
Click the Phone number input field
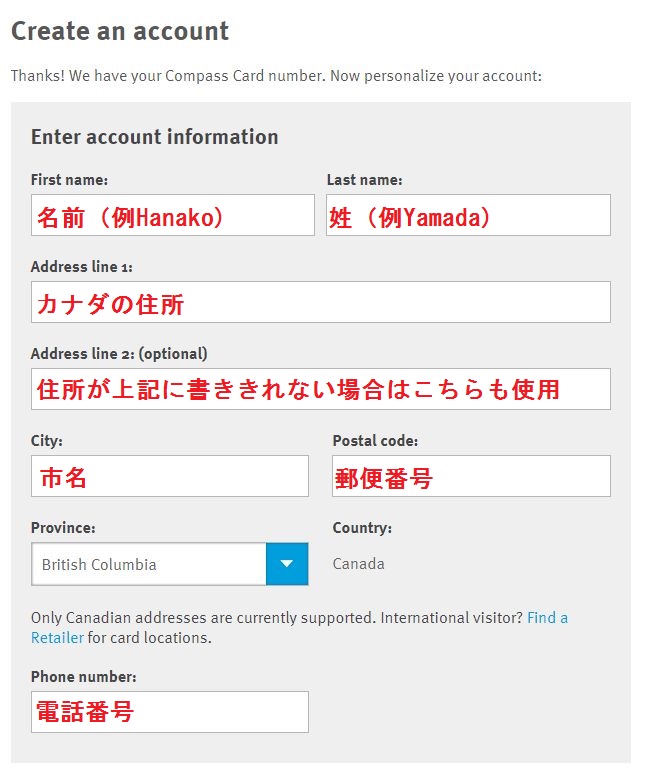point(170,712)
